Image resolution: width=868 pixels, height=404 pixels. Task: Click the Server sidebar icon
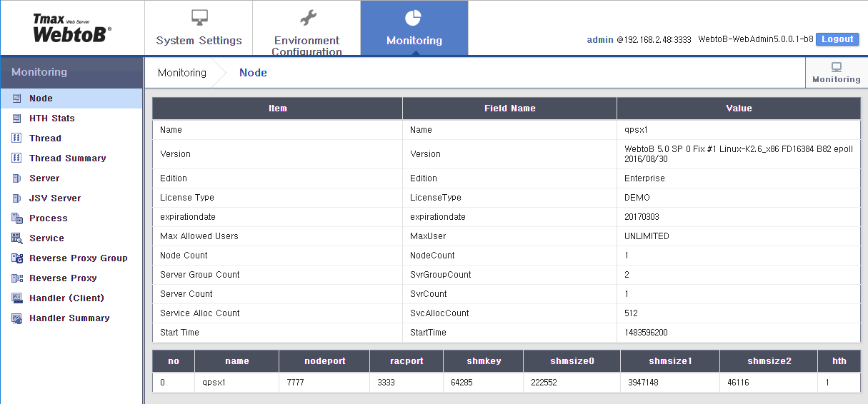click(x=17, y=178)
